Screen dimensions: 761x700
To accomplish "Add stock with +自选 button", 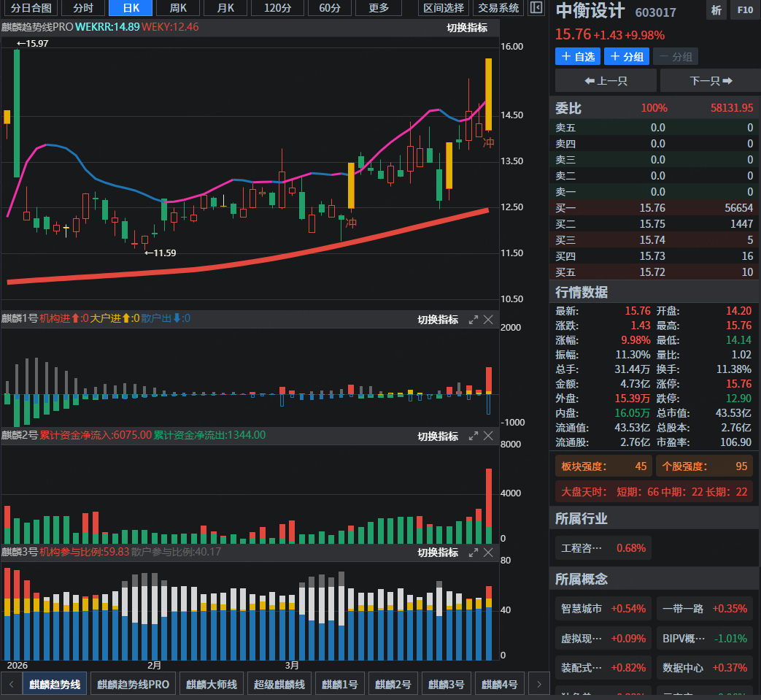I will coord(577,57).
